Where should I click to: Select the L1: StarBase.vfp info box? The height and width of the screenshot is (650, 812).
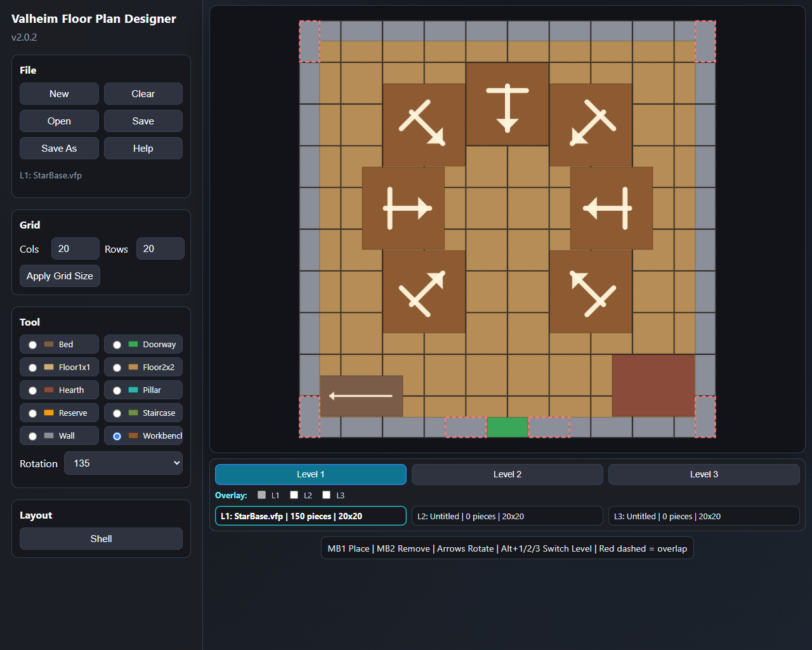pos(311,516)
